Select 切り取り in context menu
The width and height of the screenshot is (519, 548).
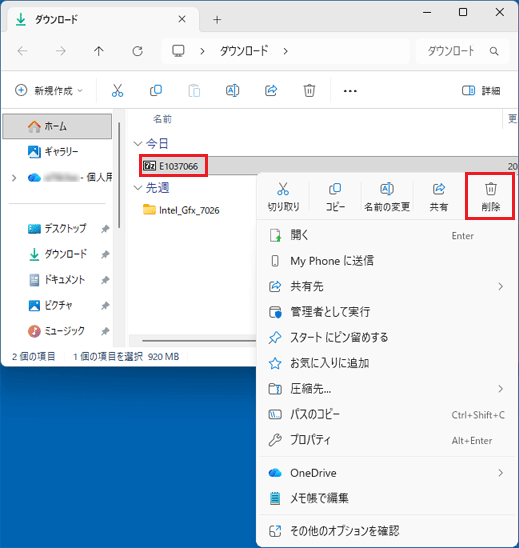(x=283, y=197)
